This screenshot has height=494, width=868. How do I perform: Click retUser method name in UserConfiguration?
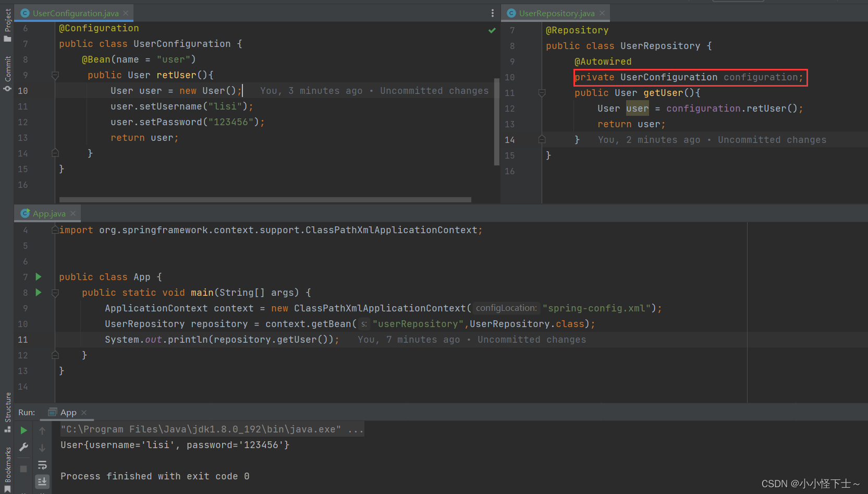pyautogui.click(x=176, y=75)
